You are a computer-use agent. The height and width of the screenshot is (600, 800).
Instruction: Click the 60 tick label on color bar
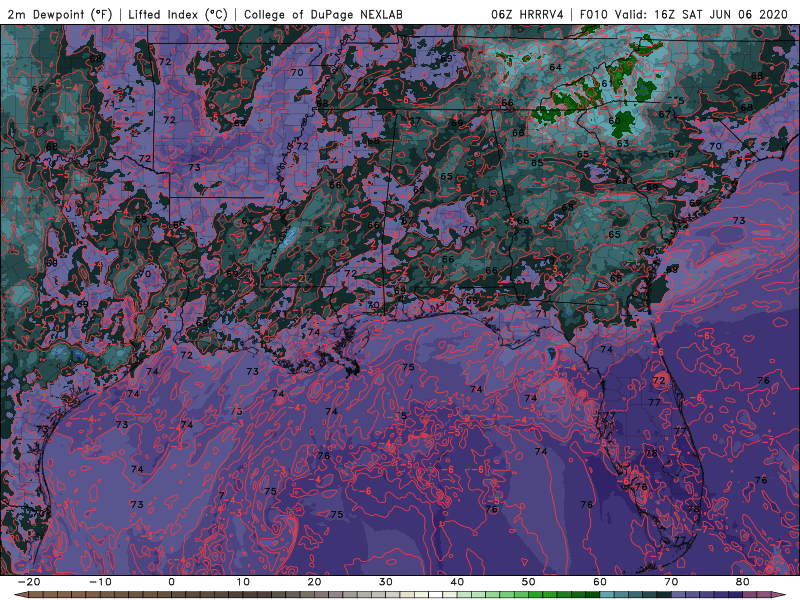click(600, 582)
